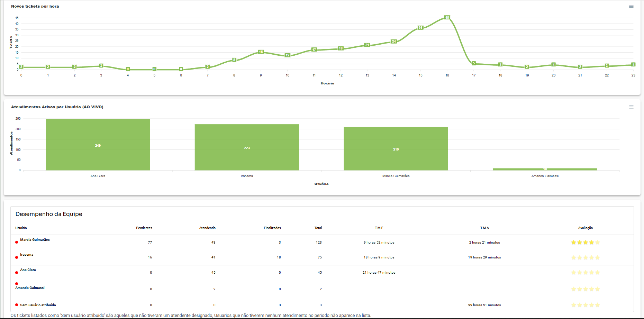Click the red status dot beside Amanda Galmassi
This screenshot has height=319, width=644.
[16, 284]
